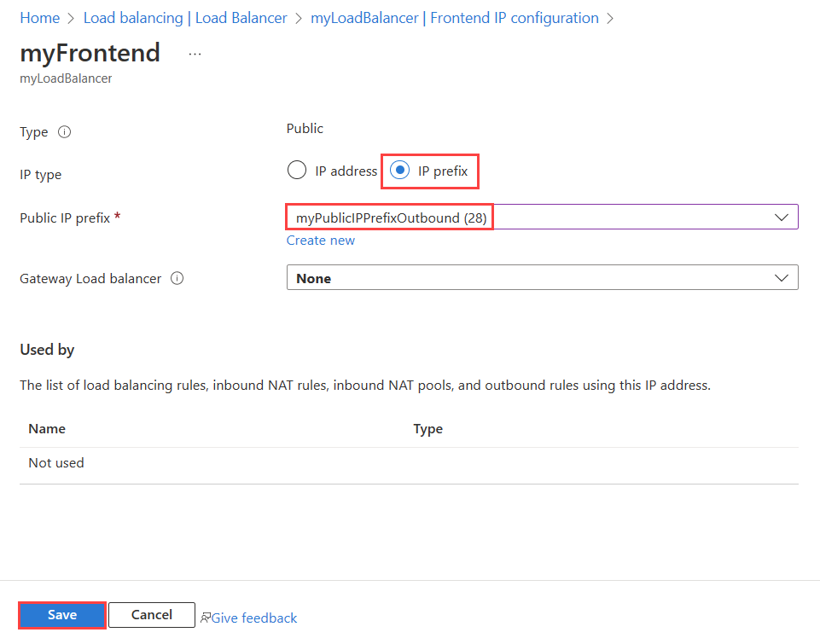The image size is (820, 644).
Task: Click the Create new link
Action: click(321, 241)
